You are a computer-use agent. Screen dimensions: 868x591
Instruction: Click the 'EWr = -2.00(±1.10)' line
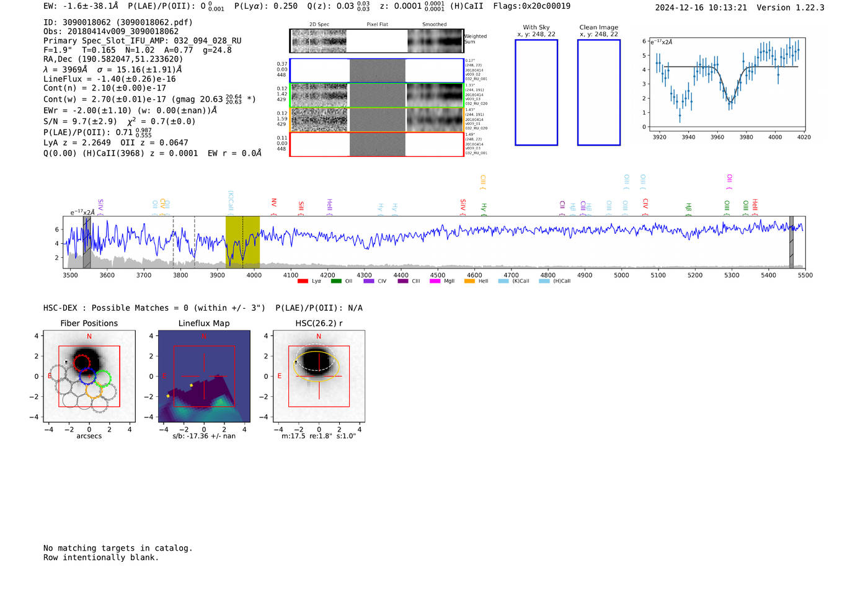pyautogui.click(x=130, y=110)
